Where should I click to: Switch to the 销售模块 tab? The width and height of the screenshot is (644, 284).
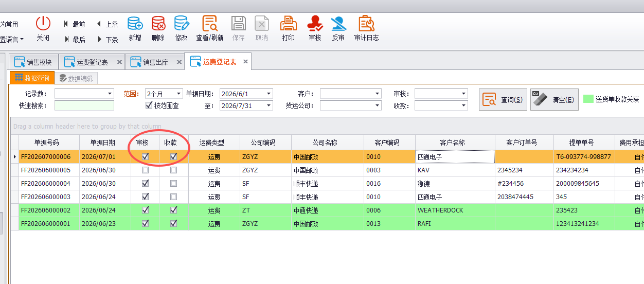pyautogui.click(x=34, y=62)
